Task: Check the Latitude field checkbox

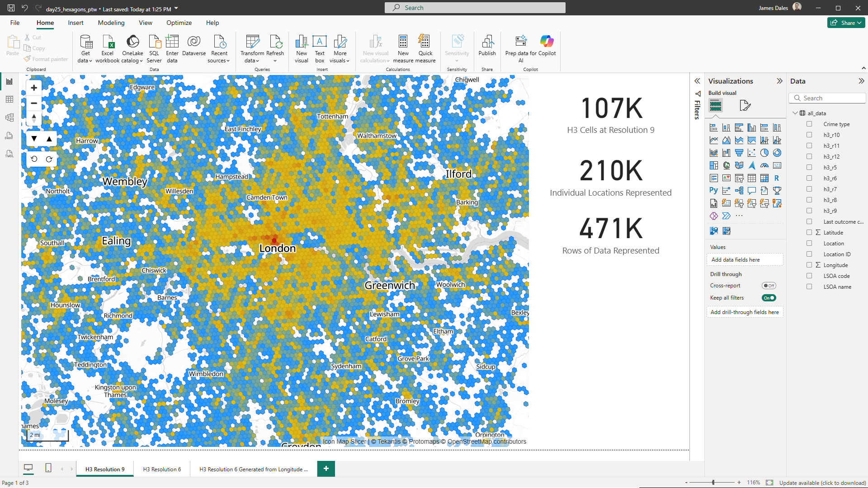Action: coord(809,232)
